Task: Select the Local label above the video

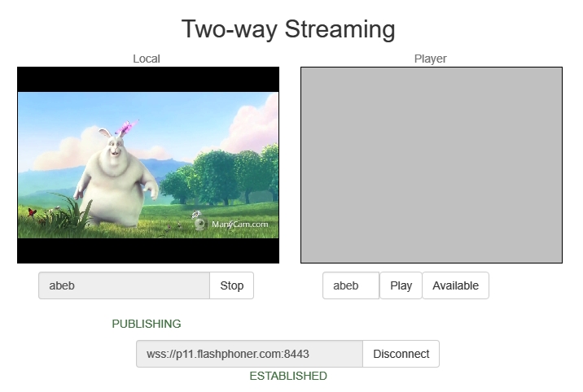Action: (x=147, y=59)
